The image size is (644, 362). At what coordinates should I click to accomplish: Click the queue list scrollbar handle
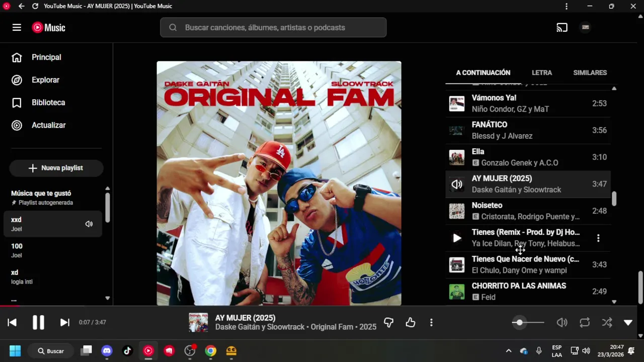tap(614, 198)
